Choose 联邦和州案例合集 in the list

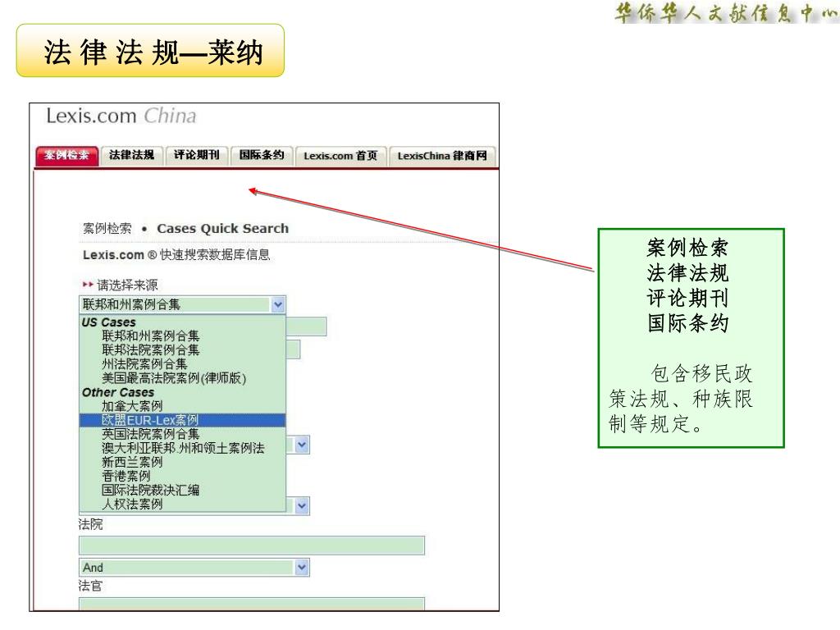pos(151,336)
